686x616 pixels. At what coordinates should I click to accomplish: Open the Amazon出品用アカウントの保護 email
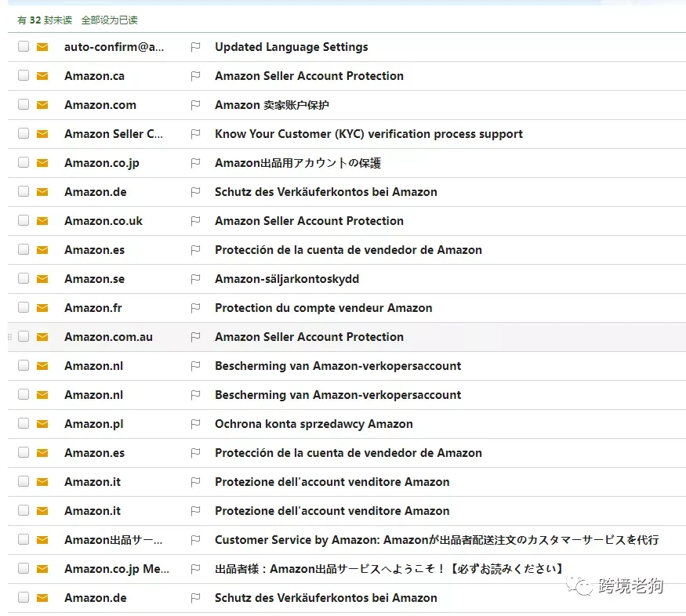(298, 163)
